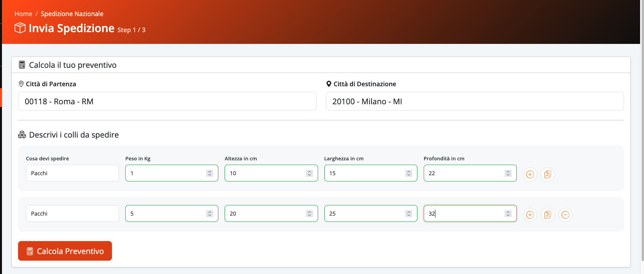The width and height of the screenshot is (644, 274).
Task: Click the second row depth field showing 32
Action: (x=470, y=214)
